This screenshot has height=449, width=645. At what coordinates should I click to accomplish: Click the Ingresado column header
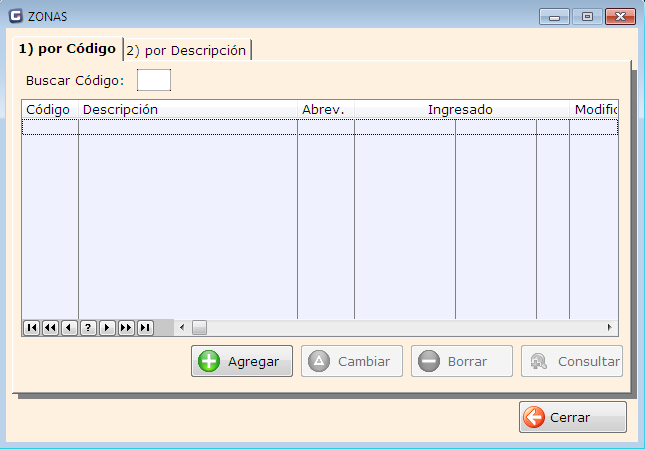(460, 109)
